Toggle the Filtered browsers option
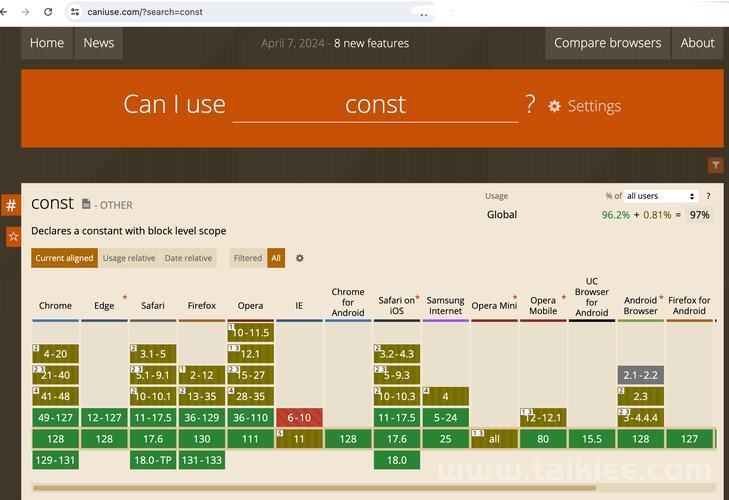729x500 pixels. click(248, 258)
